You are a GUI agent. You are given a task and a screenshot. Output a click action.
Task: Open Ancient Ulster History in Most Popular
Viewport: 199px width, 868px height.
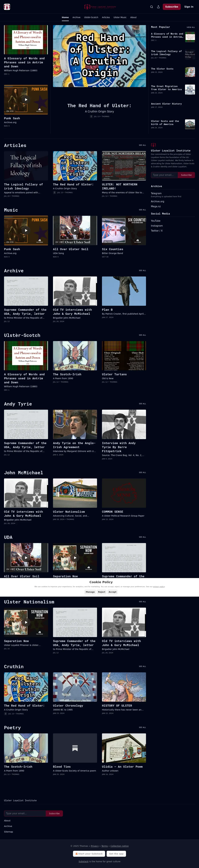tap(166, 104)
